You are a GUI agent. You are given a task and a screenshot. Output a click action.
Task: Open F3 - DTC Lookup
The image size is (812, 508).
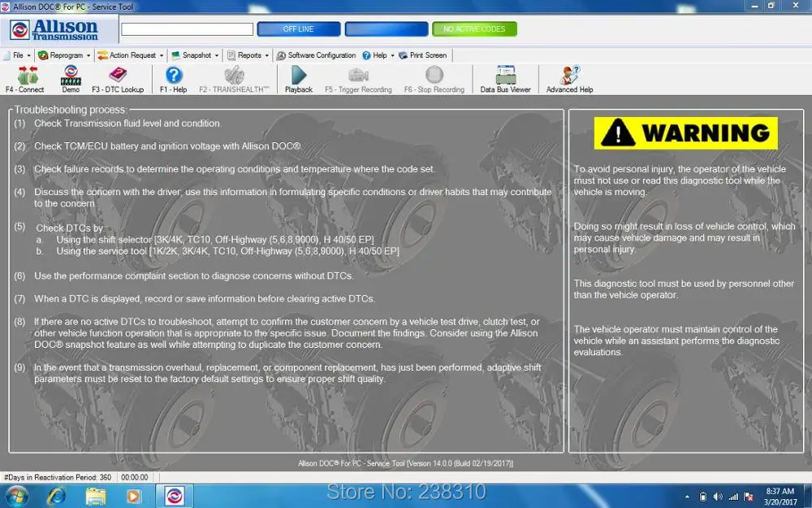tap(118, 80)
